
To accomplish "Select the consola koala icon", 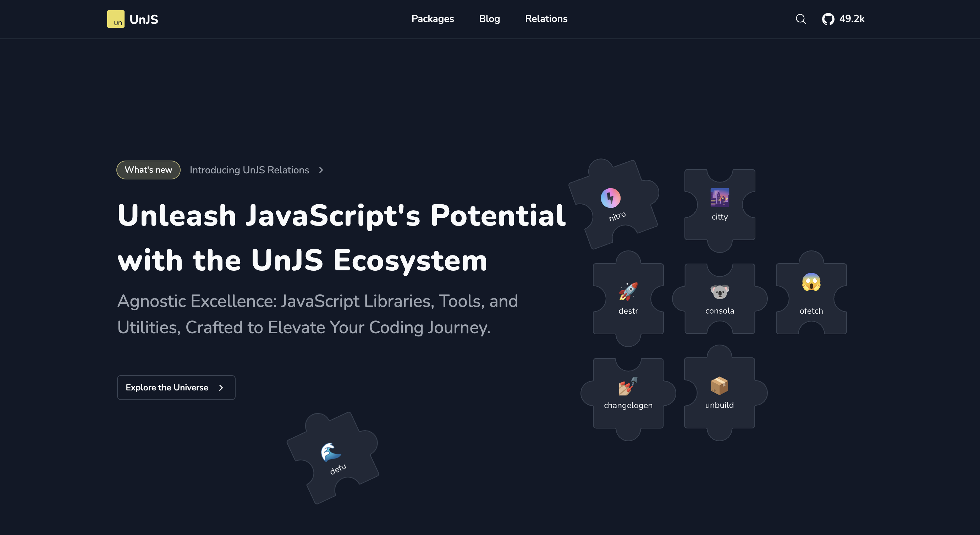I will (720, 292).
